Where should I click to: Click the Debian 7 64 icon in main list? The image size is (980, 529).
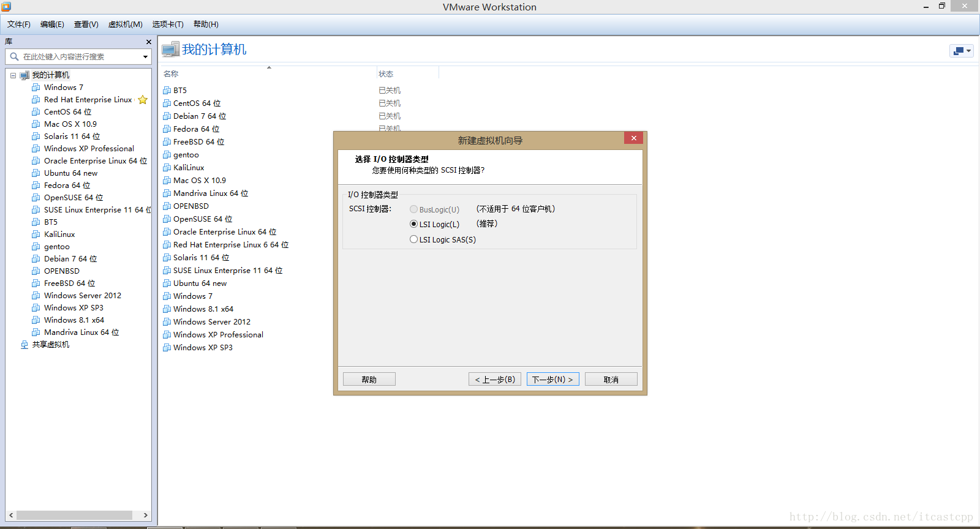click(167, 116)
